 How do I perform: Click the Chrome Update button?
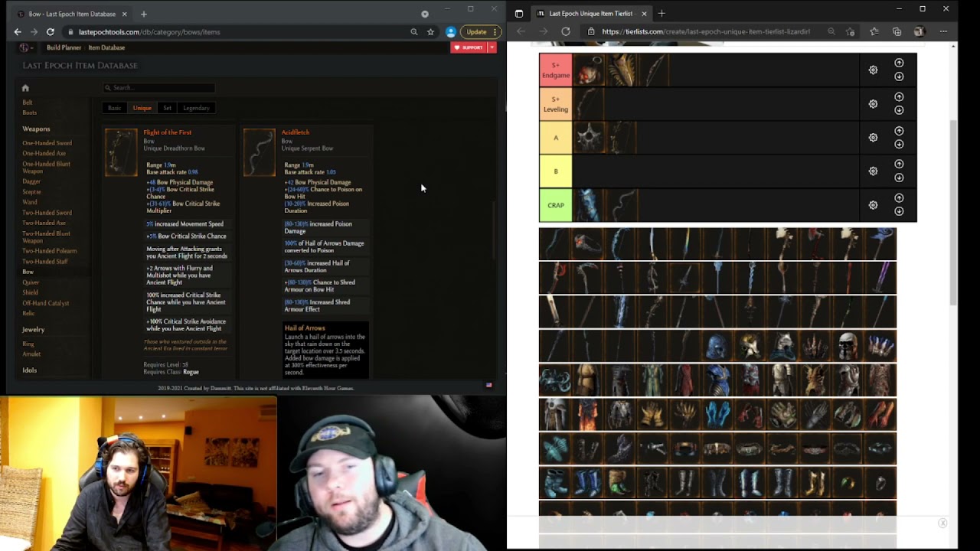coord(480,32)
